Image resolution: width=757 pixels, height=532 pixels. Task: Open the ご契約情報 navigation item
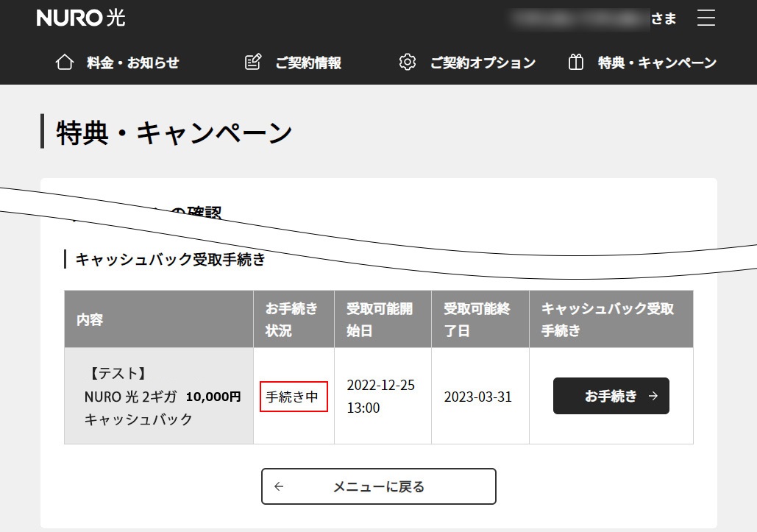click(308, 63)
